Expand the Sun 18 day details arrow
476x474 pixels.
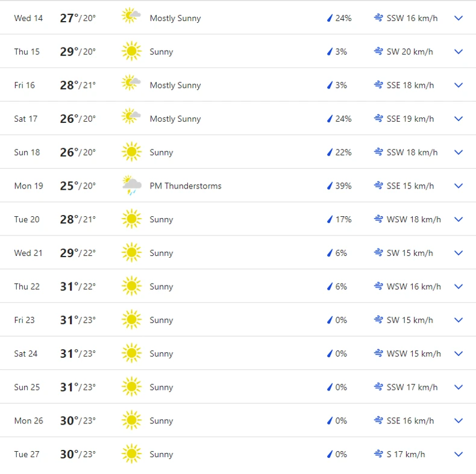point(459,152)
